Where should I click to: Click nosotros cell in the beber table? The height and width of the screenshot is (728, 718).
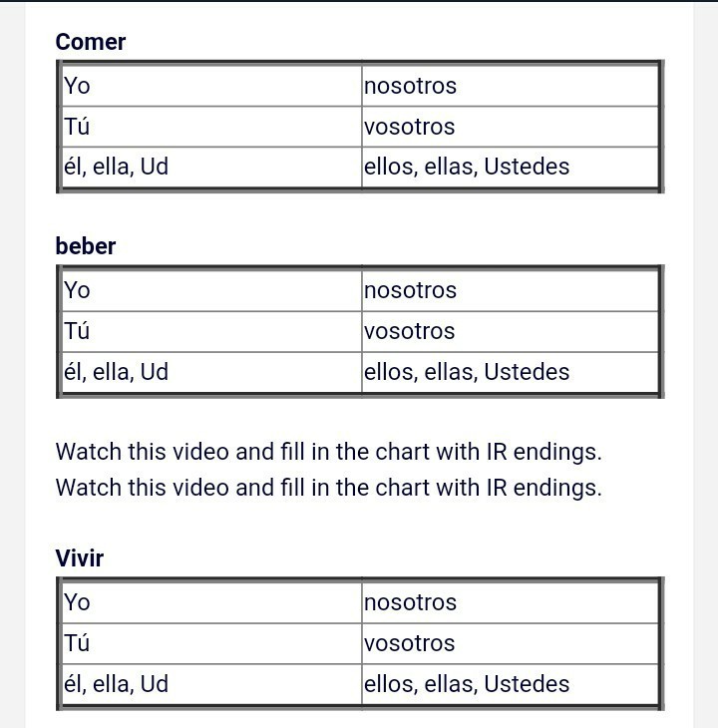[x=510, y=290]
